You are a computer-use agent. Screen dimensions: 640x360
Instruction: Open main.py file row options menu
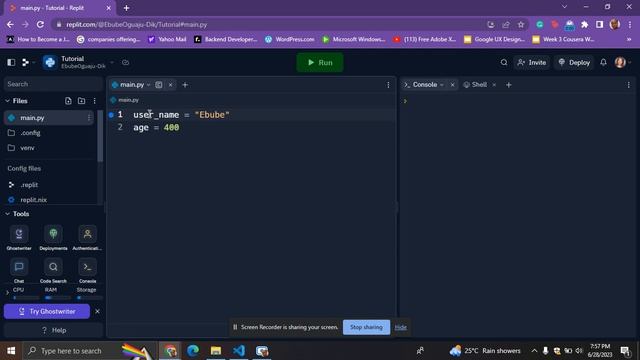(89, 118)
